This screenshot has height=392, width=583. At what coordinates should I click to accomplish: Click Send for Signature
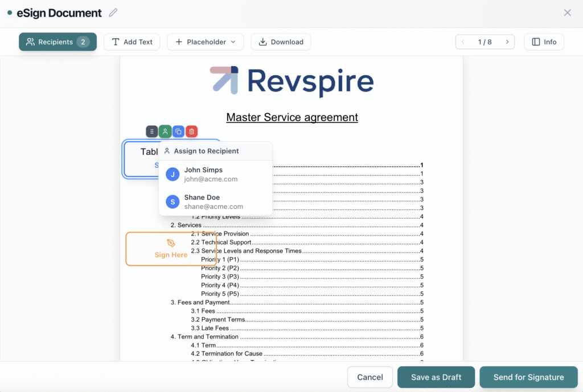tap(528, 377)
